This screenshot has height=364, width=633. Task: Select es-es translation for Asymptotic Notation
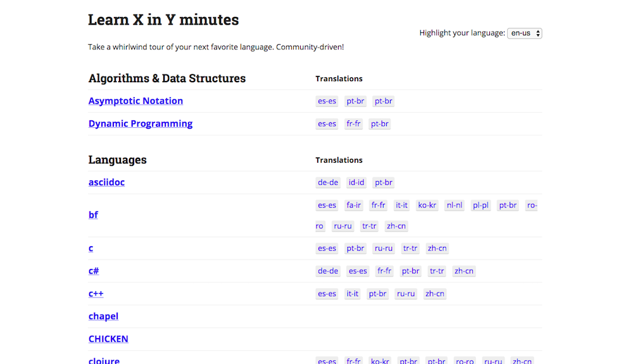327,101
